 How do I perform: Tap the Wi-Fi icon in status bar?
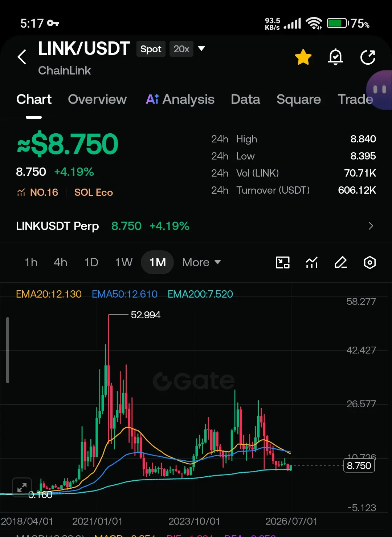pos(314,23)
